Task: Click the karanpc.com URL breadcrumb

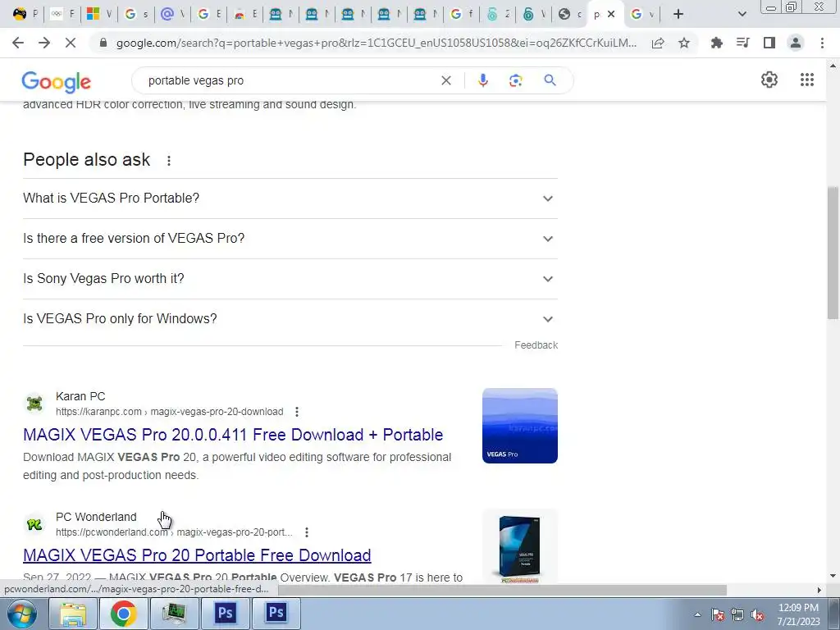Action: point(170,412)
